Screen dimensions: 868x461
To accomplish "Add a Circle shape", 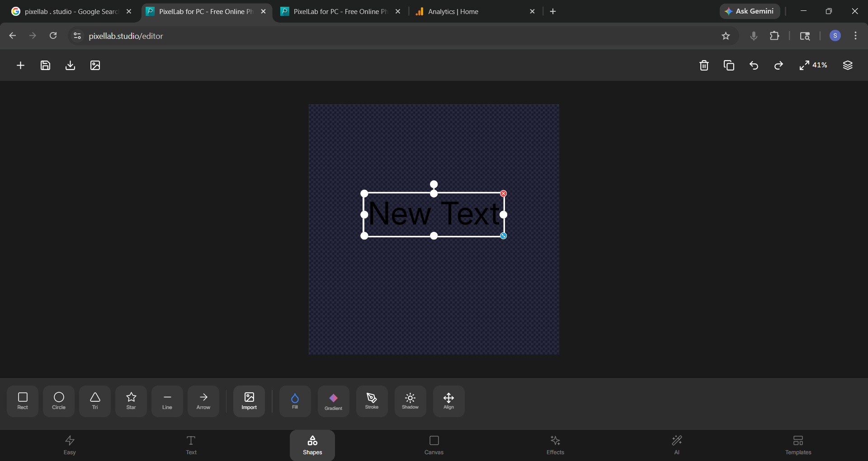I will (x=59, y=401).
